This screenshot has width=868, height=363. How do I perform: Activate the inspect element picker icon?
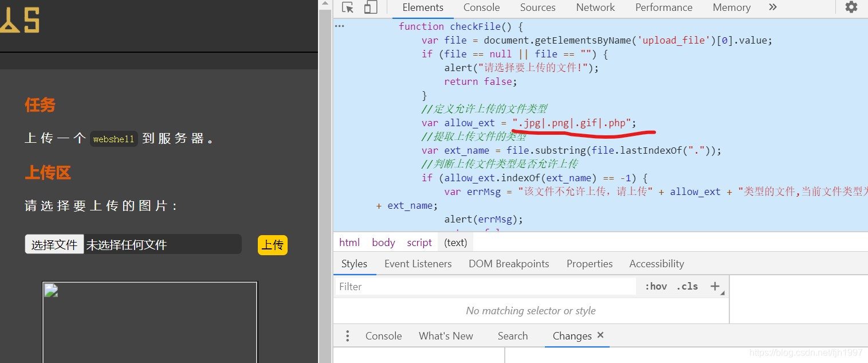pyautogui.click(x=348, y=7)
